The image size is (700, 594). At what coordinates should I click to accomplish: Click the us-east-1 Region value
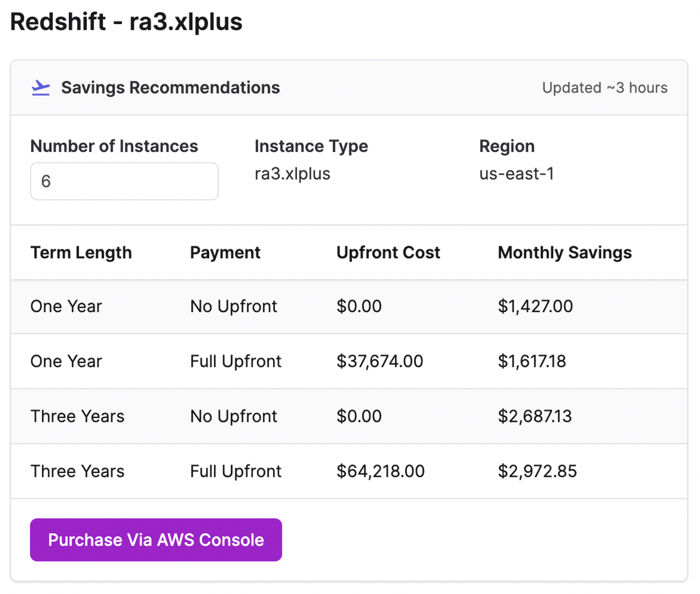coord(517,174)
